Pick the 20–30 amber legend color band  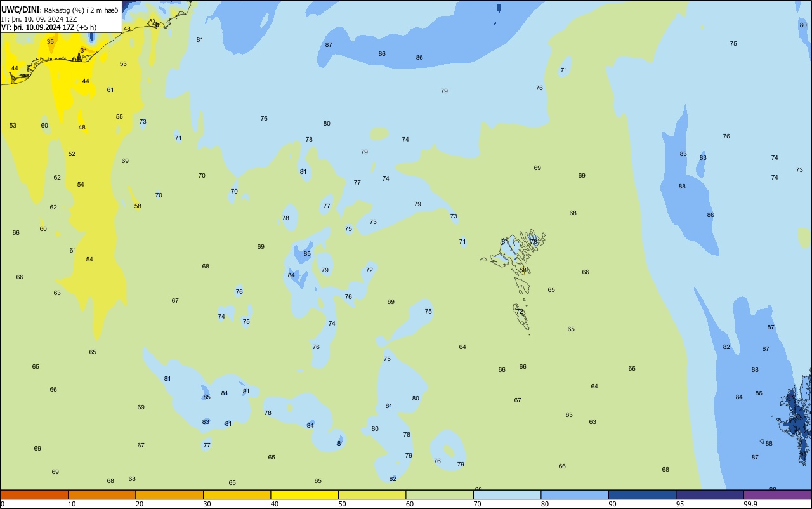click(x=169, y=494)
